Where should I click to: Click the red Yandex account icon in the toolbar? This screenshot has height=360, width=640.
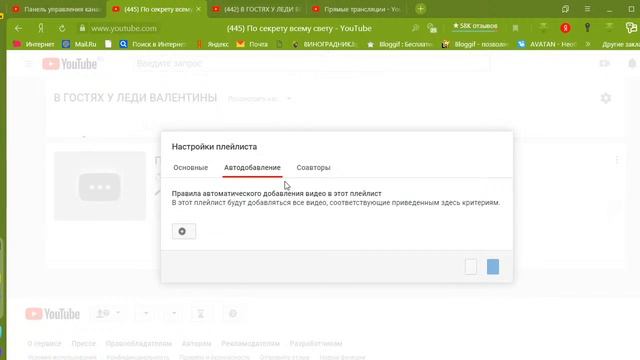click(x=565, y=28)
